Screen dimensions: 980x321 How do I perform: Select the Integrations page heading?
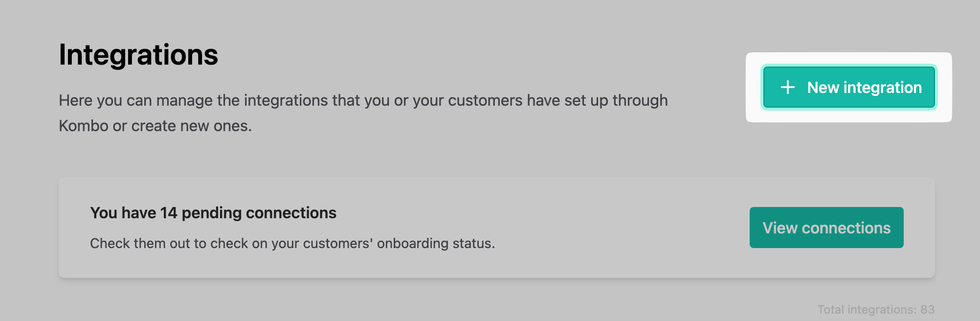(x=138, y=55)
